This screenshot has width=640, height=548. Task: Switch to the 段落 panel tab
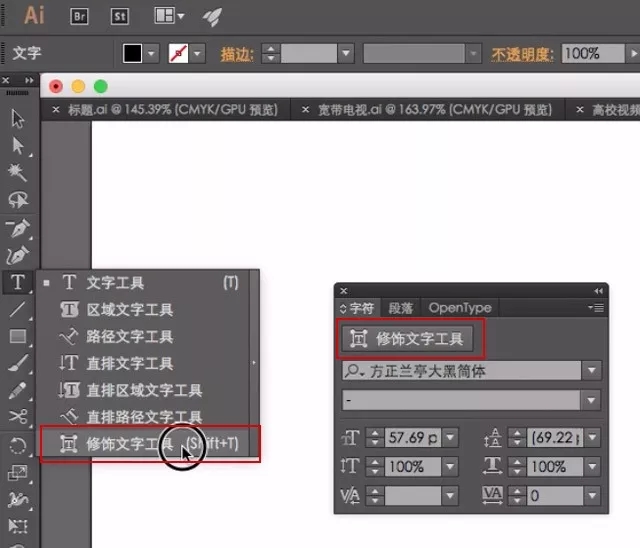click(400, 308)
